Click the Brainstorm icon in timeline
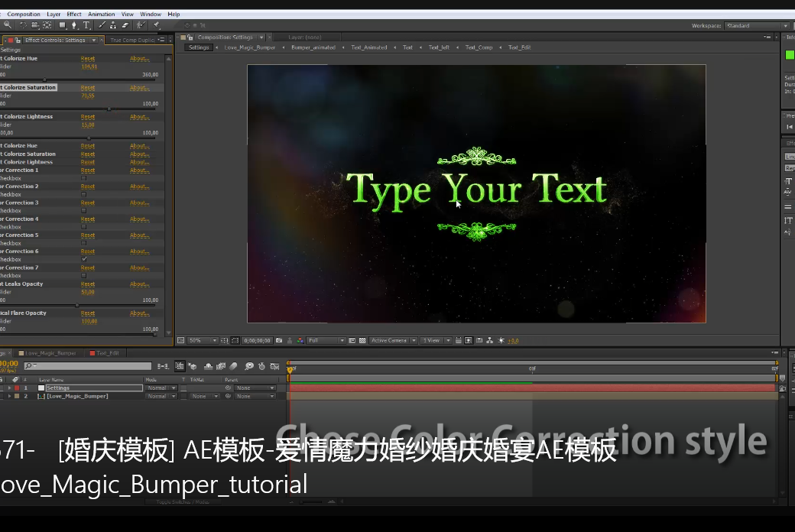This screenshot has height=532, width=795. 249,366
